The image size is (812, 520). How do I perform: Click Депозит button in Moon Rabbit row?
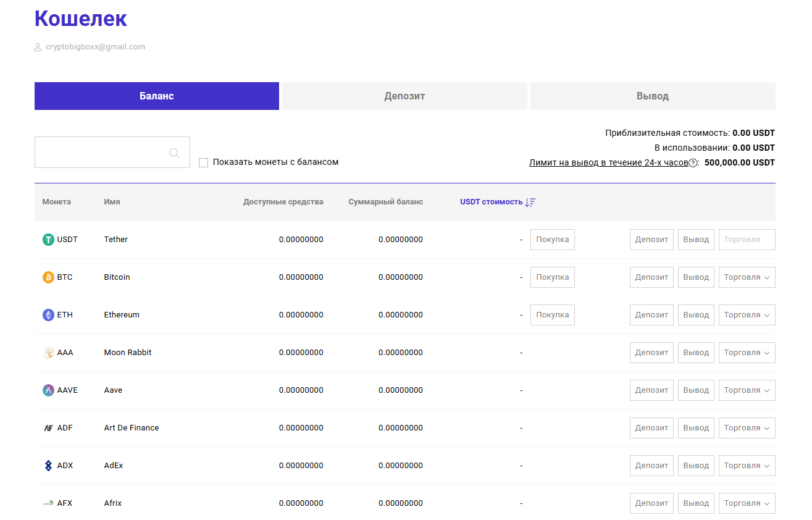[651, 353]
